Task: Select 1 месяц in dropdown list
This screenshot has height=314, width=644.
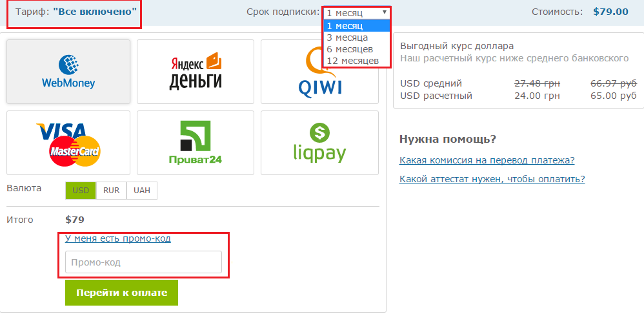Action: (x=356, y=26)
